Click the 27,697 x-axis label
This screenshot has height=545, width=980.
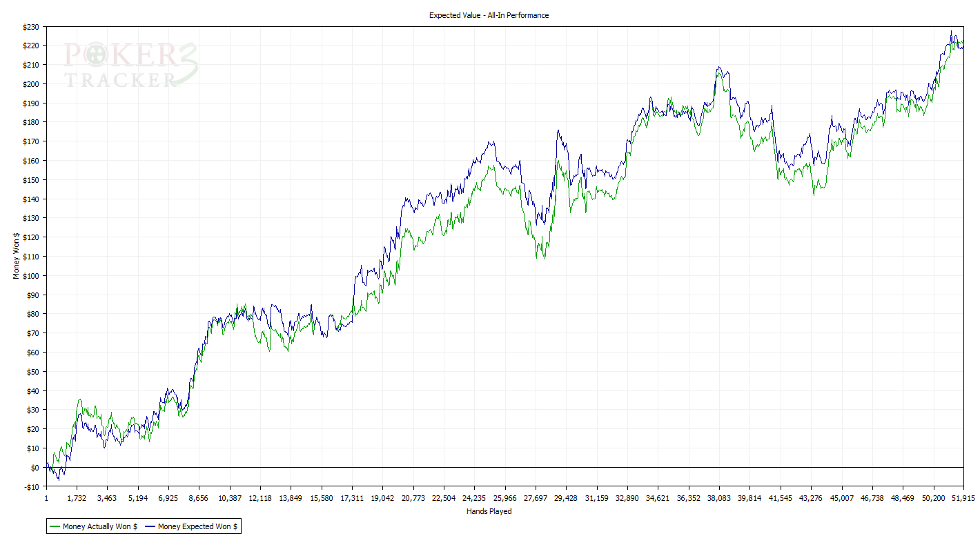point(536,497)
